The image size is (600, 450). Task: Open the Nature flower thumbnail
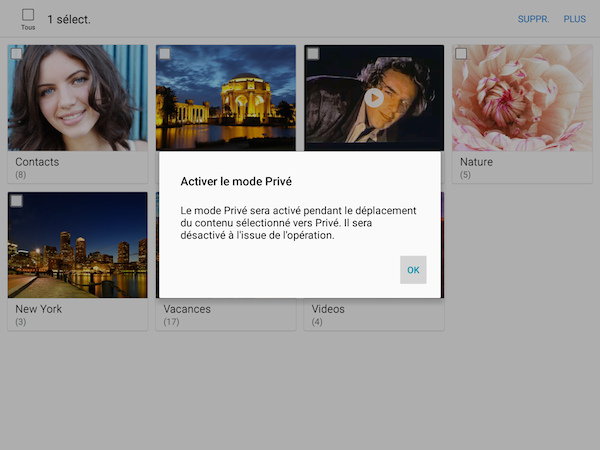522,98
